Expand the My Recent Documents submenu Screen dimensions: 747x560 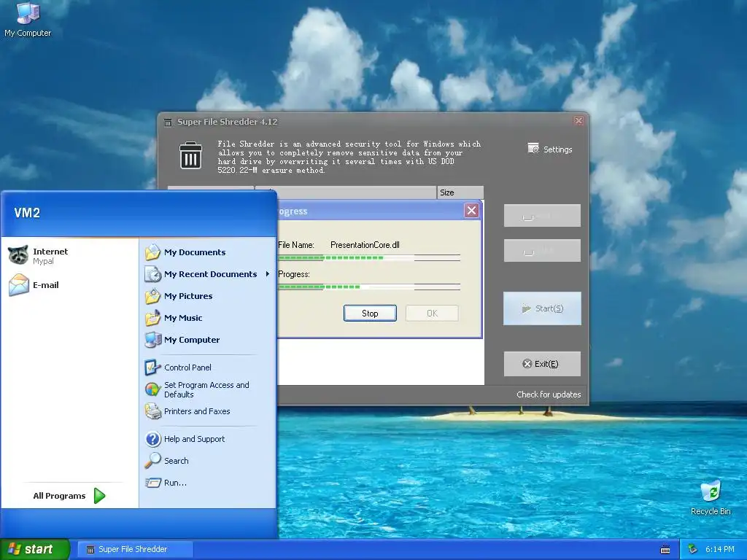[208, 274]
